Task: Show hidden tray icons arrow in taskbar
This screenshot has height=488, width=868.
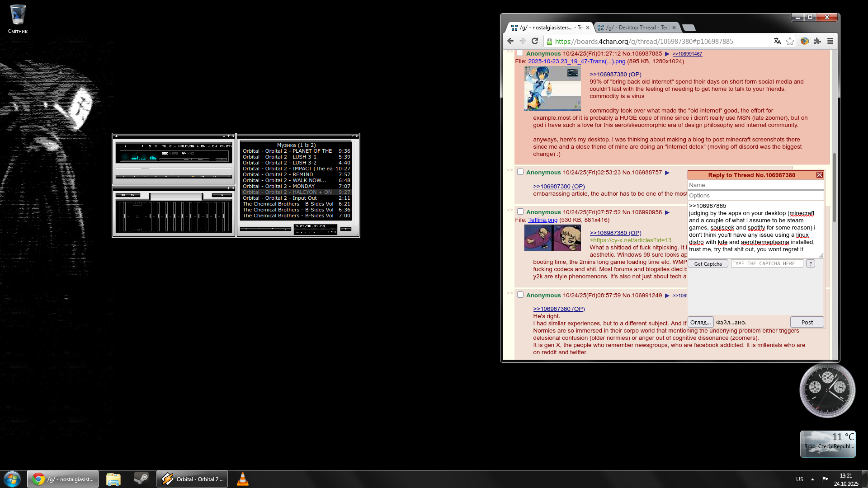Action: pos(812,479)
